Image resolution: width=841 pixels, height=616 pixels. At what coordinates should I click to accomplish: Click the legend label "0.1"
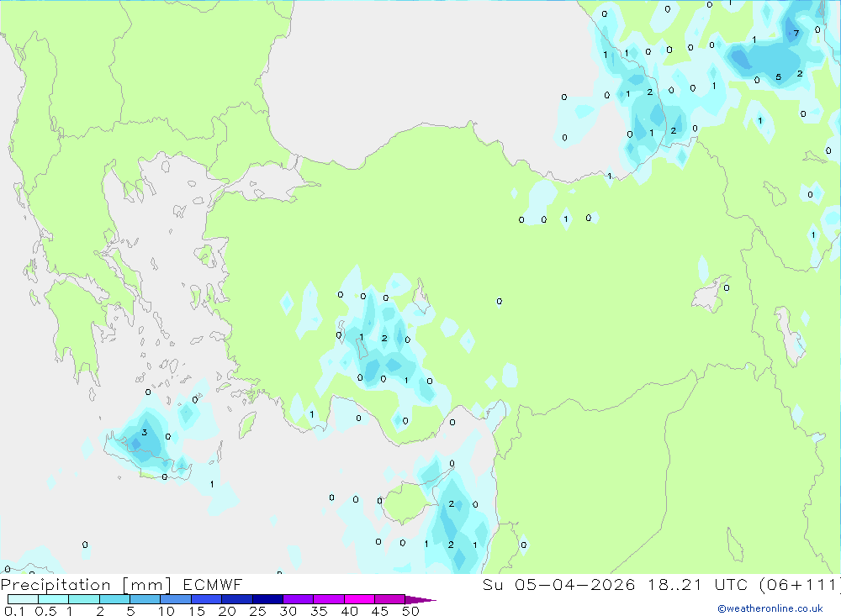tap(14, 611)
